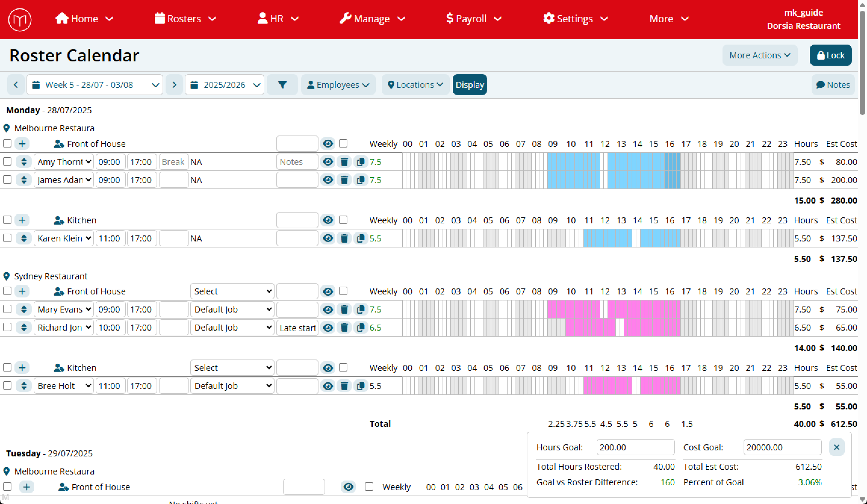Change Richard Jones' job from Default Job
The width and height of the screenshot is (867, 504).
pos(232,327)
